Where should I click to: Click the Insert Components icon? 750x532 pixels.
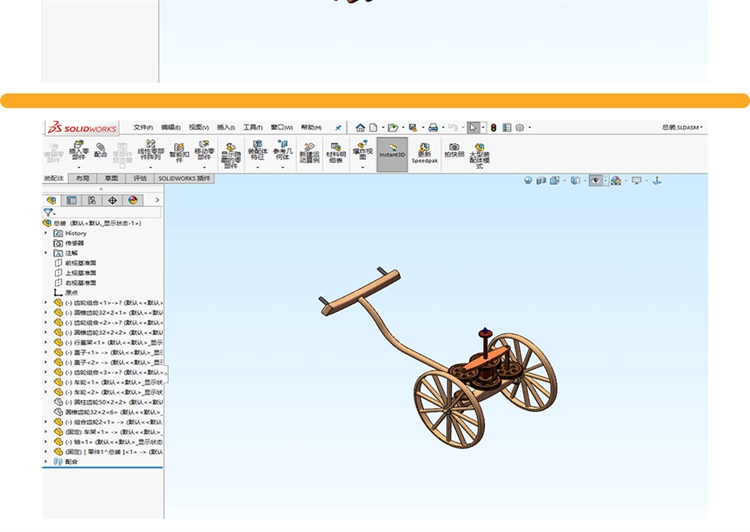click(79, 150)
